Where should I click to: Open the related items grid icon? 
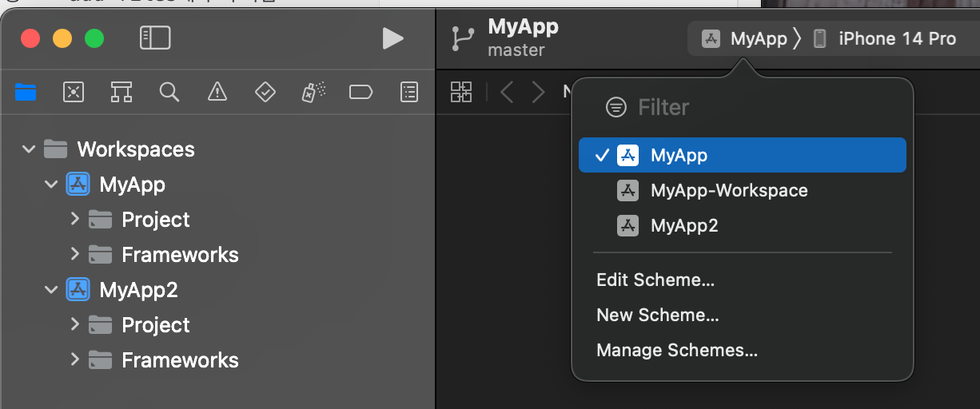(461, 92)
